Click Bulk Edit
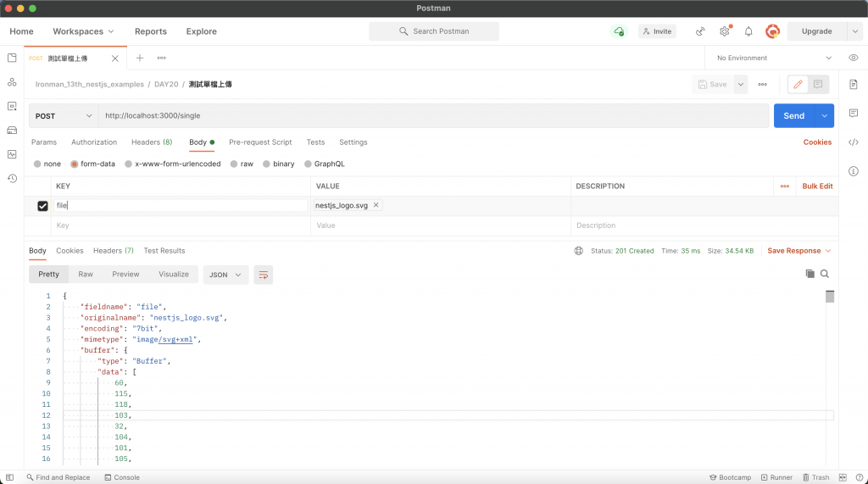The image size is (868, 484). point(817,186)
